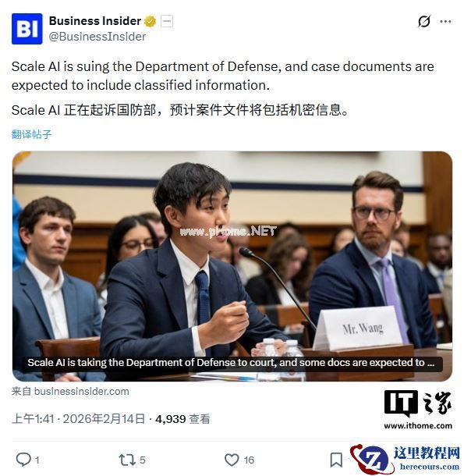Open the Scale AI article image card

[x=232, y=266]
